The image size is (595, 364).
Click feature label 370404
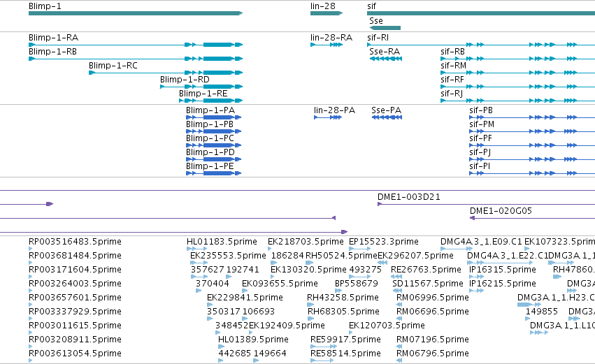click(x=212, y=284)
